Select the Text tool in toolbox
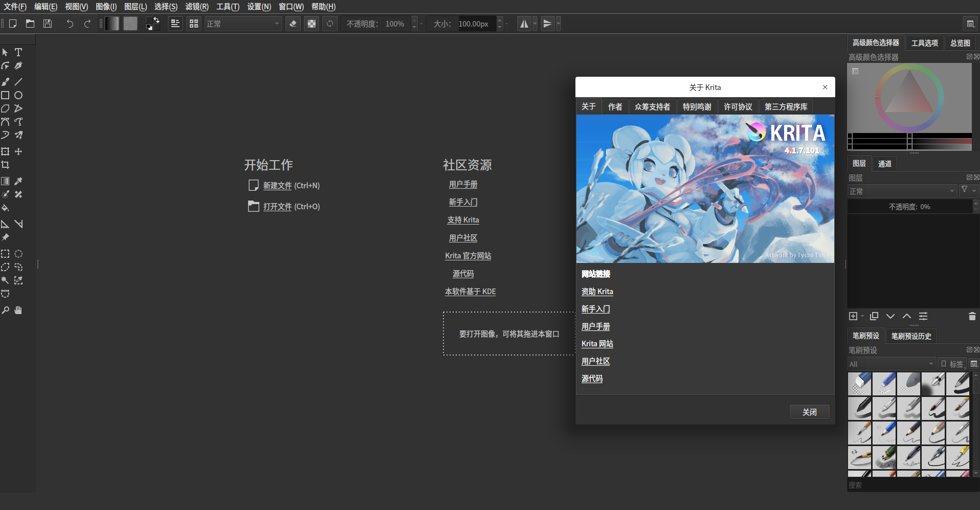The image size is (980, 510). (x=18, y=52)
